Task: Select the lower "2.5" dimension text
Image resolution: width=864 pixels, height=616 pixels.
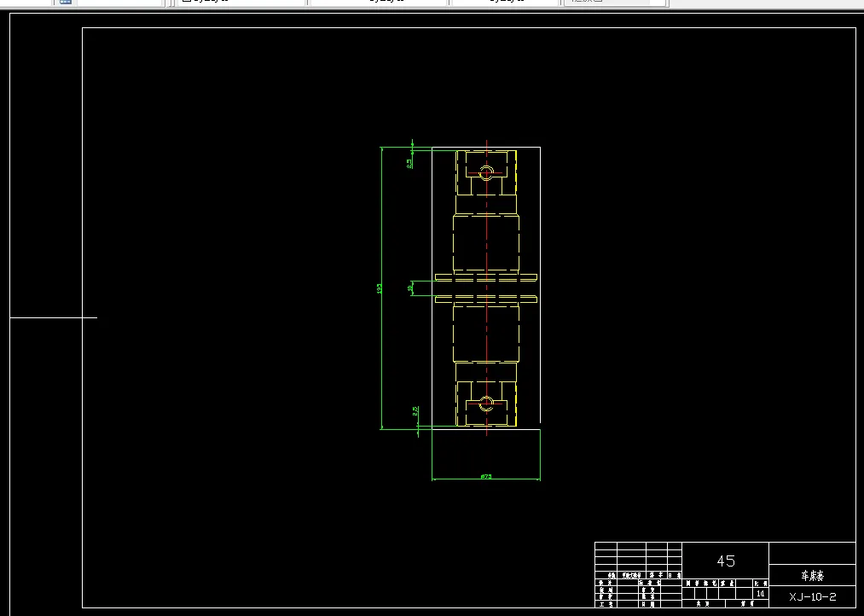Action: click(x=415, y=411)
